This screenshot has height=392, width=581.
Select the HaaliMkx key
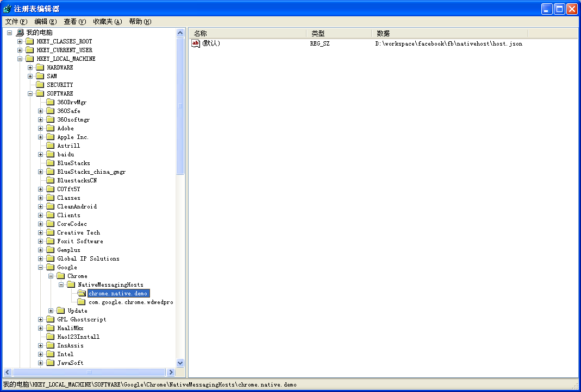[x=71, y=328]
